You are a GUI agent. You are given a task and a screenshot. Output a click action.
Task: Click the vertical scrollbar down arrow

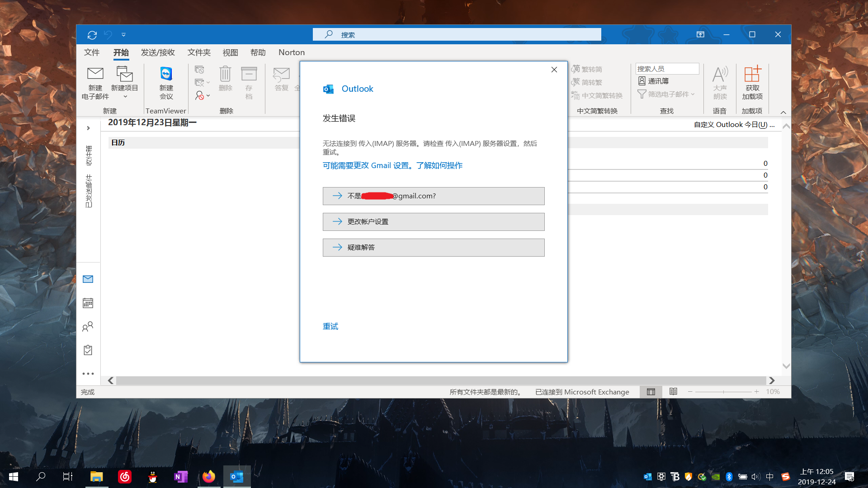[x=786, y=366]
